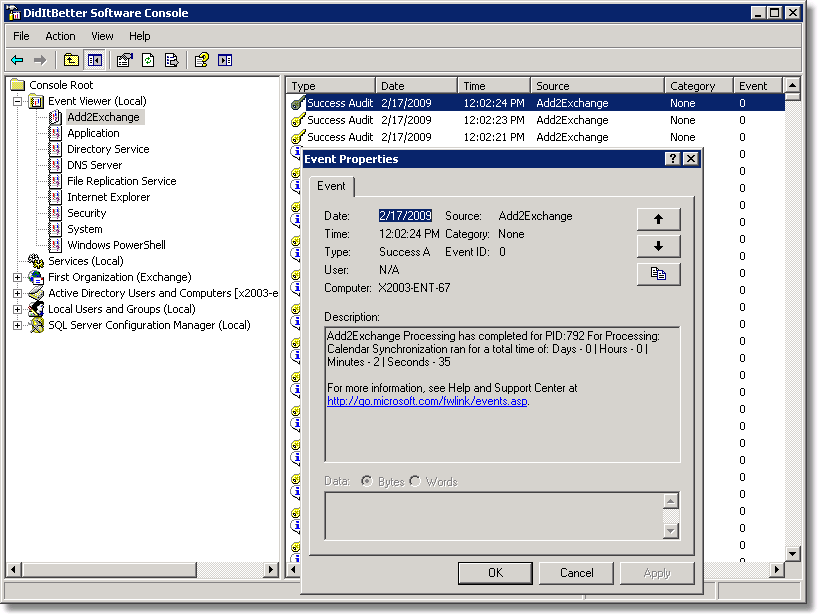This screenshot has width=819, height=616.
Task: Select the Words radio button
Action: coord(415,481)
